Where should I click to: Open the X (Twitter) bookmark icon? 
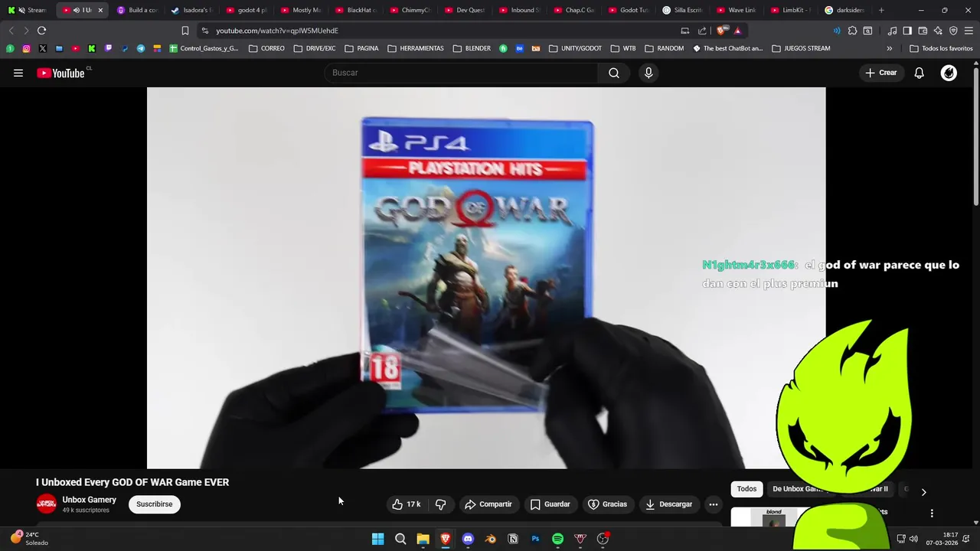(x=42, y=48)
